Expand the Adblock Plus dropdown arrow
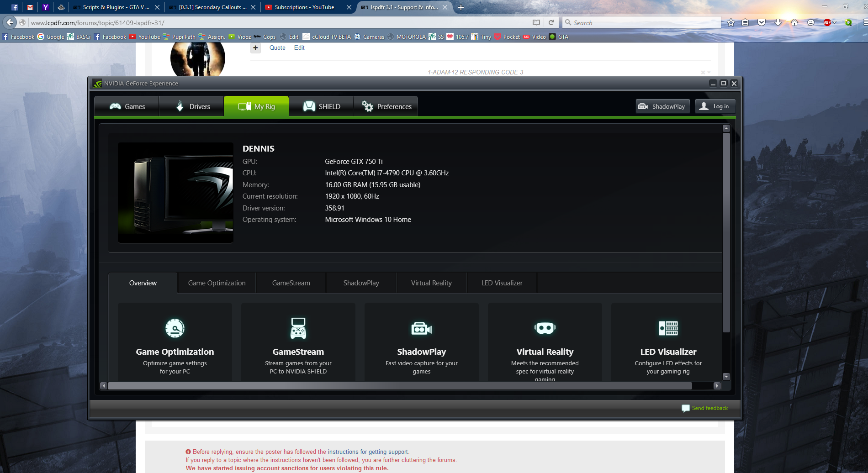The height and width of the screenshot is (473, 868). coord(834,22)
